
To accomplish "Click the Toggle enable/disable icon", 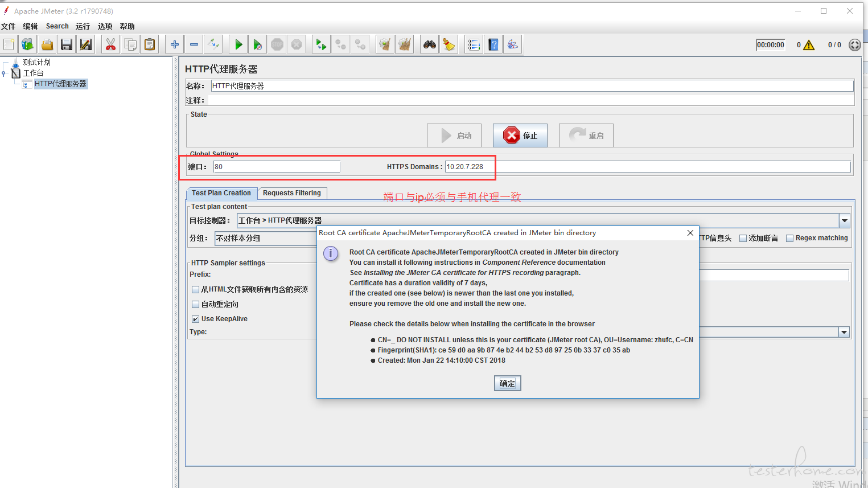I will 213,44.
